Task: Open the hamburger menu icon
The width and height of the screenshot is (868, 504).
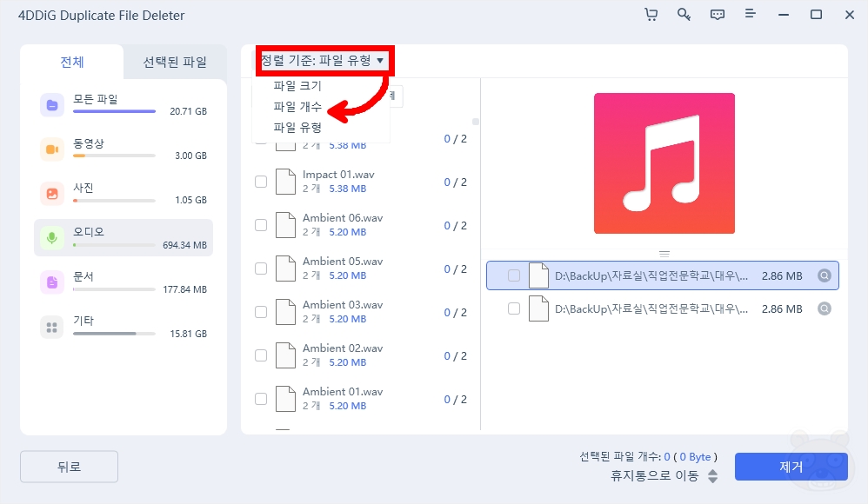Action: (750, 13)
